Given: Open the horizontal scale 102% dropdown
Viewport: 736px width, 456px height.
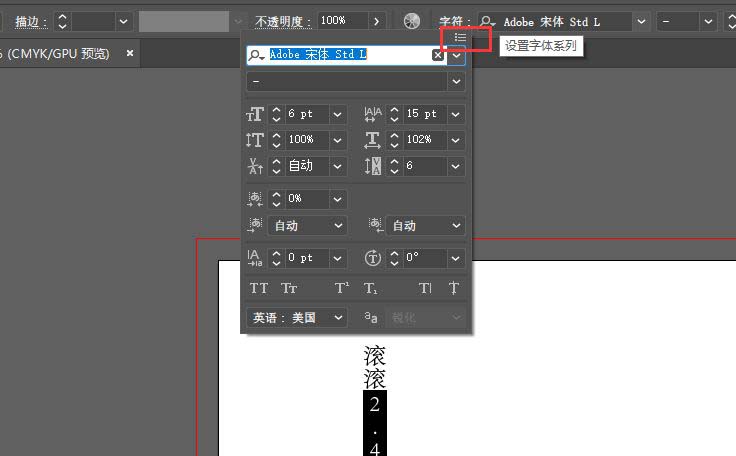Looking at the screenshot, I should click(x=455, y=140).
